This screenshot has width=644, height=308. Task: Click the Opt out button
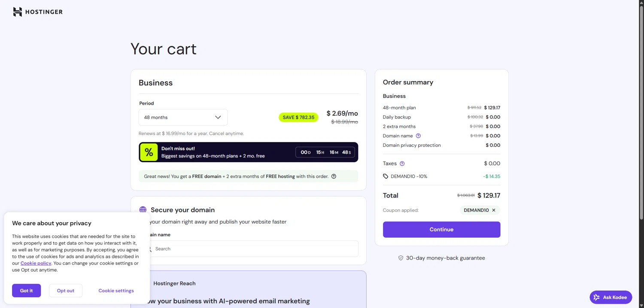pyautogui.click(x=66, y=290)
